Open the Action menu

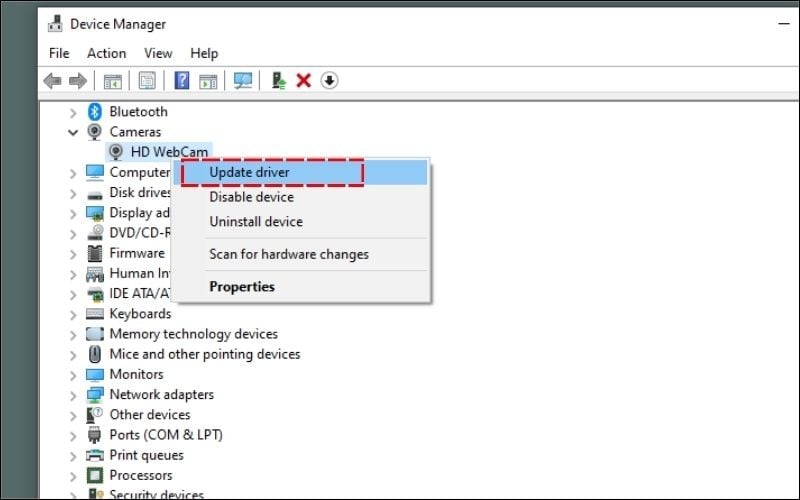point(107,53)
